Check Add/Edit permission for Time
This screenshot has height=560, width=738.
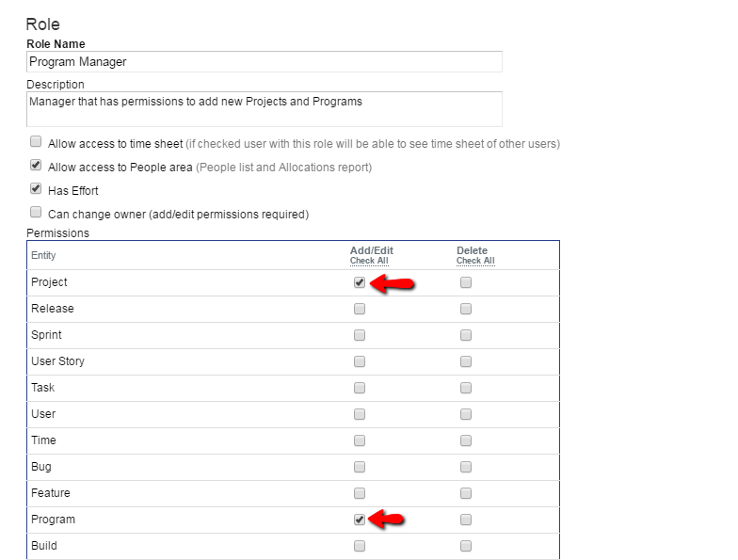click(x=360, y=440)
